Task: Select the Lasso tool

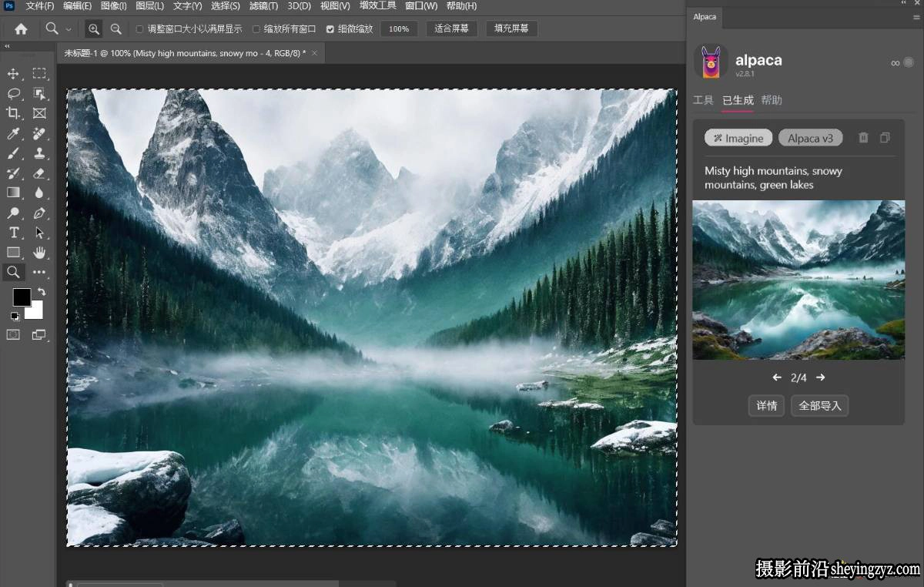Action: click(x=13, y=94)
